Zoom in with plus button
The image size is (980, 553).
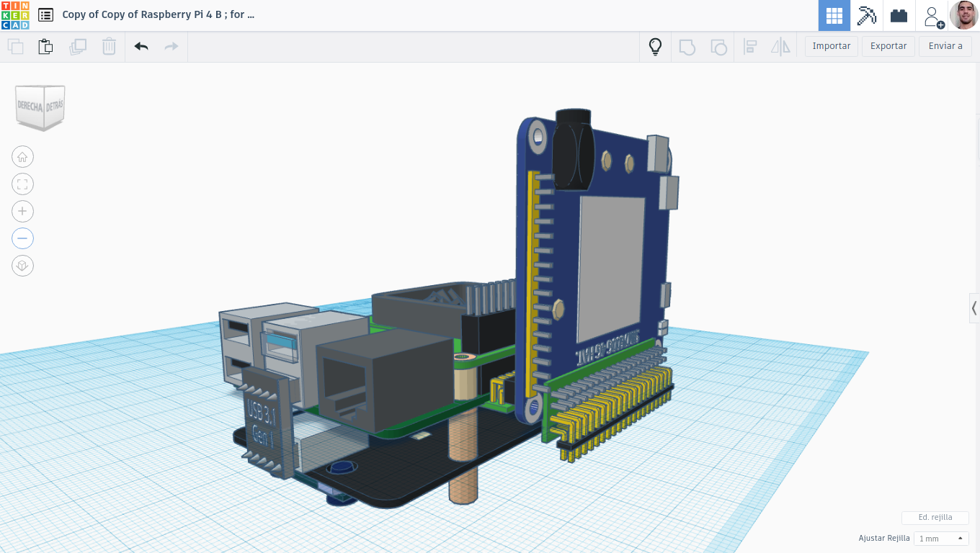(x=22, y=211)
